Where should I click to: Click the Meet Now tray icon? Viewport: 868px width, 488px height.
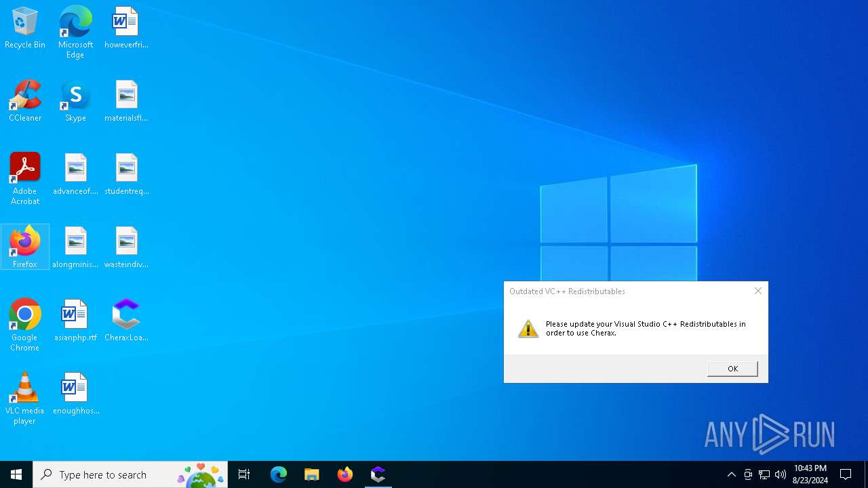[x=748, y=474]
